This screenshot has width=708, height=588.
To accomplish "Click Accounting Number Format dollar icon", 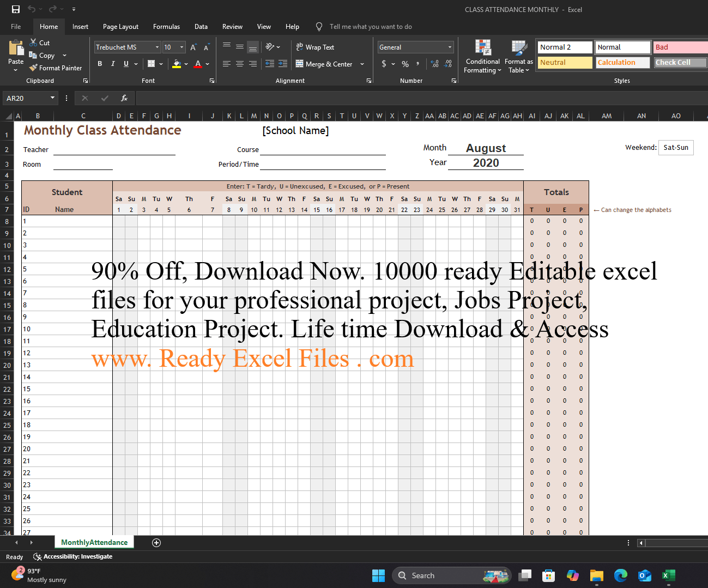I will 384,64.
